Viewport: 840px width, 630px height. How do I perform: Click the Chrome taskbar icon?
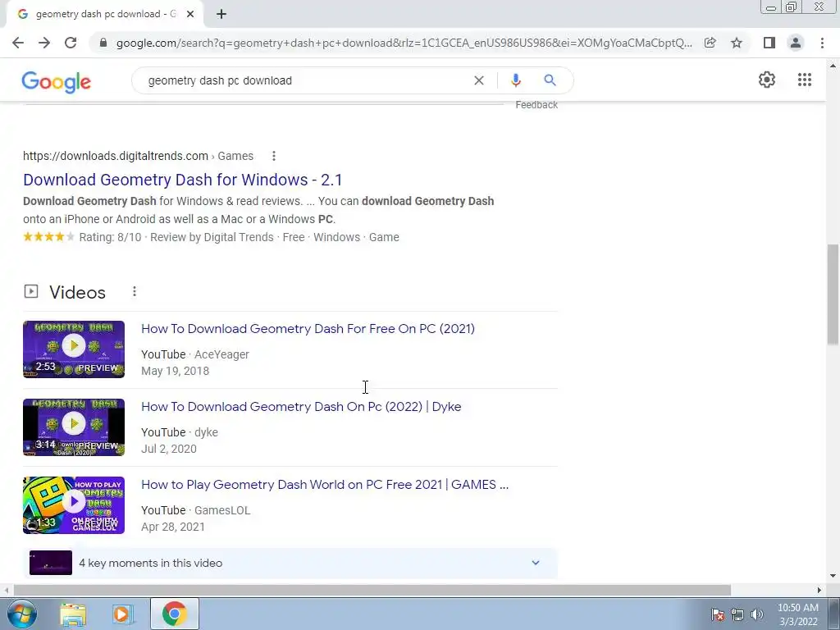[x=175, y=614]
